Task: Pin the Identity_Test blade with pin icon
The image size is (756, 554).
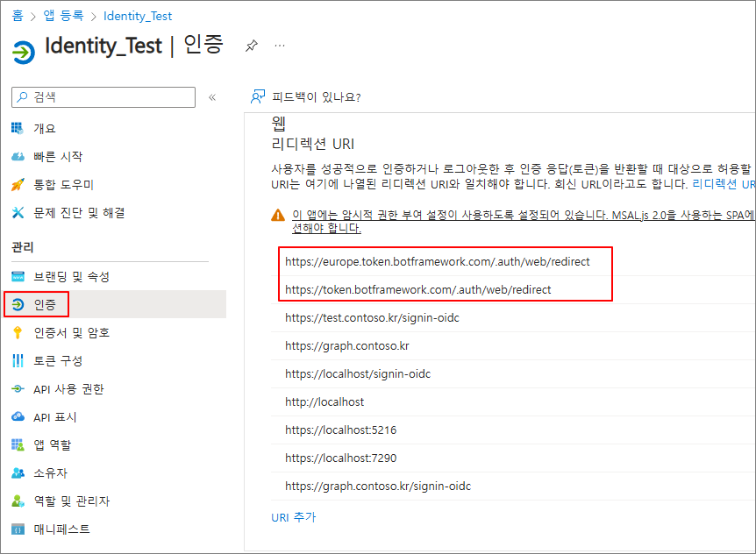Action: click(x=251, y=46)
